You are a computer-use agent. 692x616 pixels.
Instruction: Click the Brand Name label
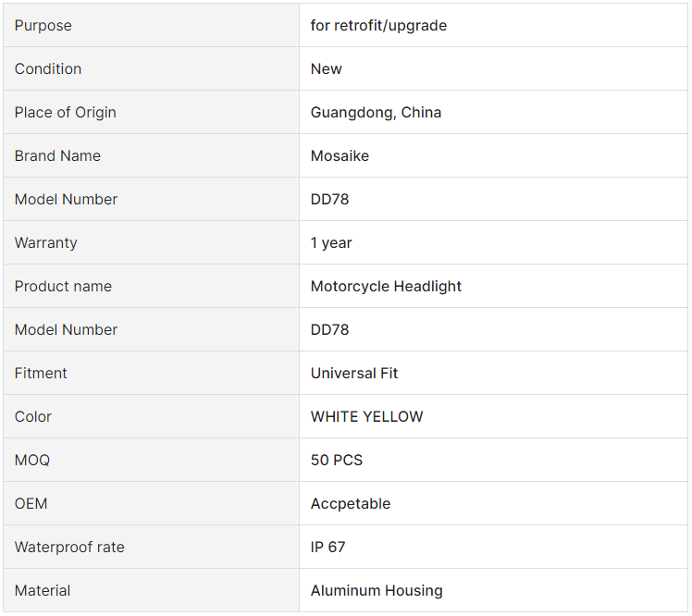tap(57, 155)
